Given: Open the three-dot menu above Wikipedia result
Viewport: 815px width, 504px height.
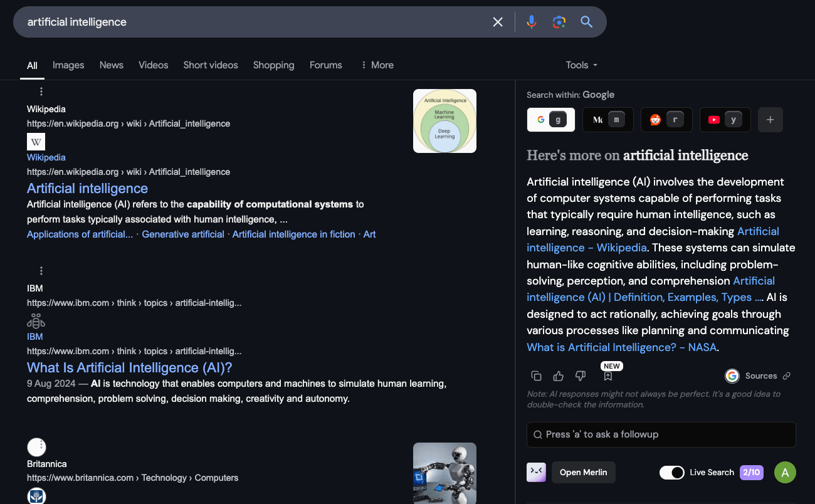Looking at the screenshot, I should click(41, 92).
